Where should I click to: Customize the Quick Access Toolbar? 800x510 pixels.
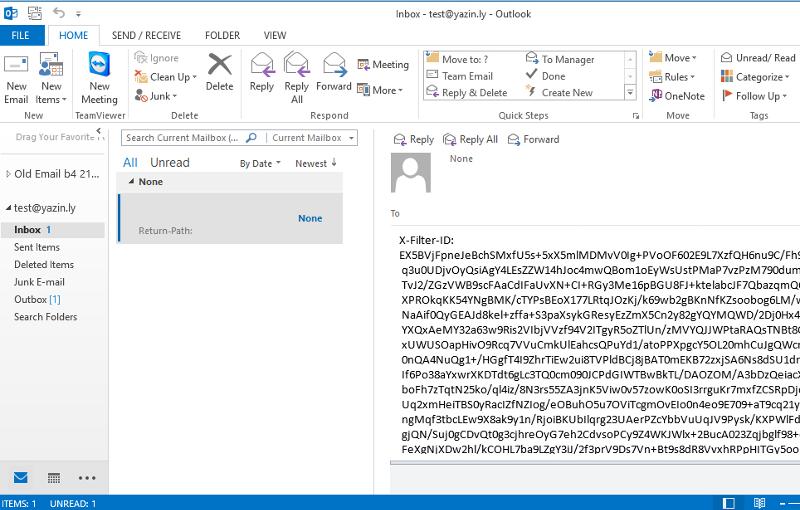pos(79,14)
